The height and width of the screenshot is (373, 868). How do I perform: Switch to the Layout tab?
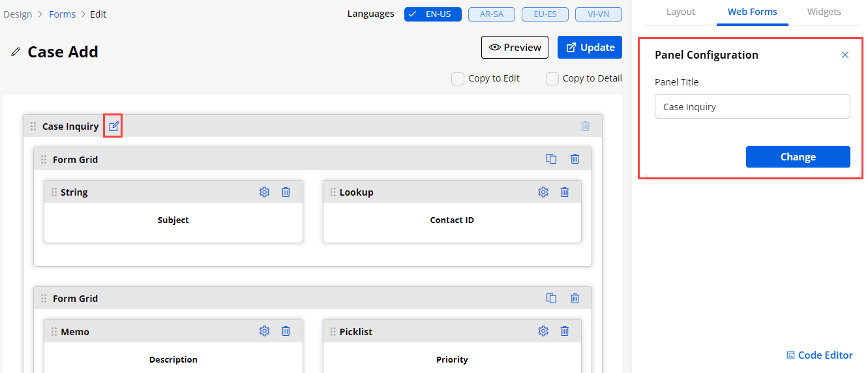click(680, 12)
